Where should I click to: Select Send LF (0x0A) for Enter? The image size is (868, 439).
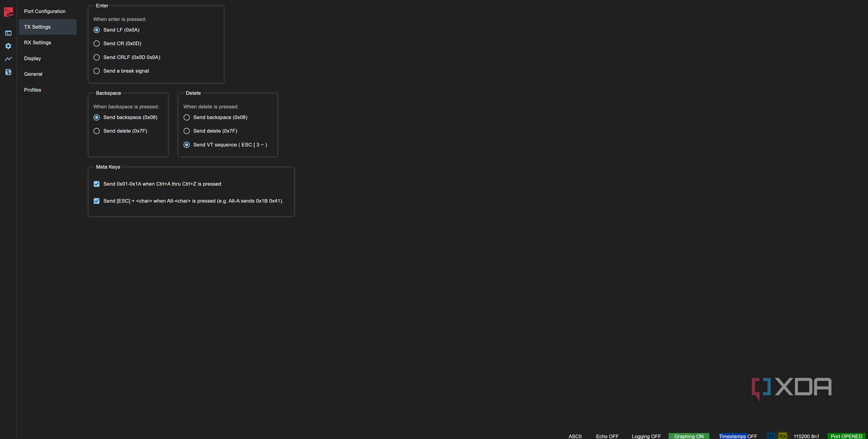(x=97, y=30)
